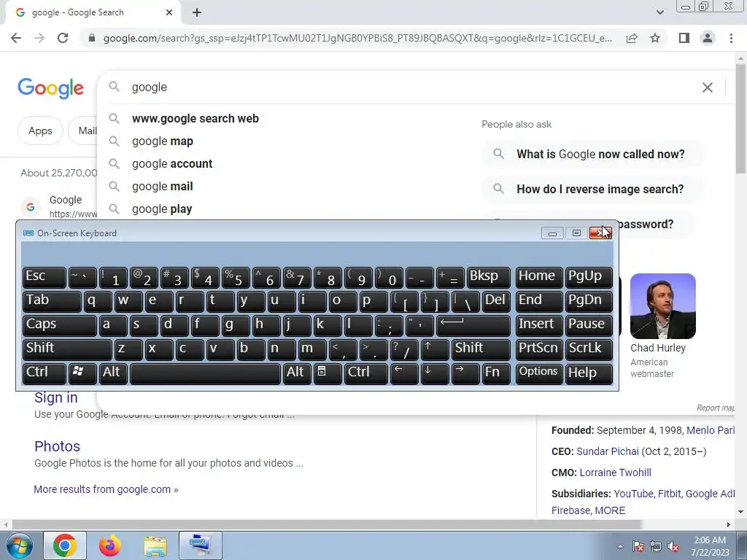Screen dimensions: 747x560
Task: Toggle the left Alt key on On-Screen Keyboard
Action: [113, 373]
